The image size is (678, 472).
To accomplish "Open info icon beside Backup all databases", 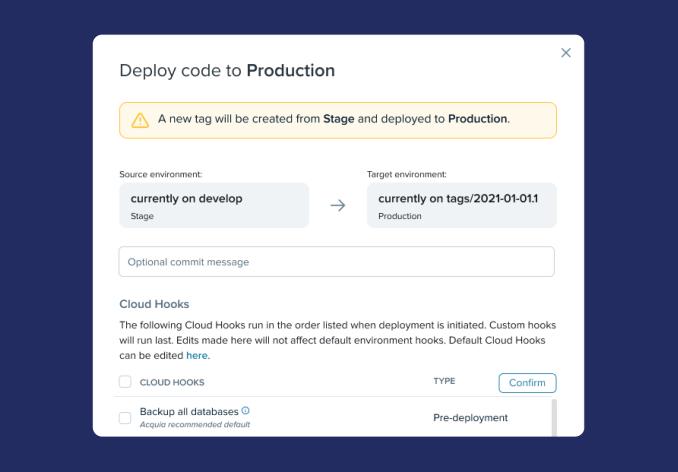I will (246, 411).
